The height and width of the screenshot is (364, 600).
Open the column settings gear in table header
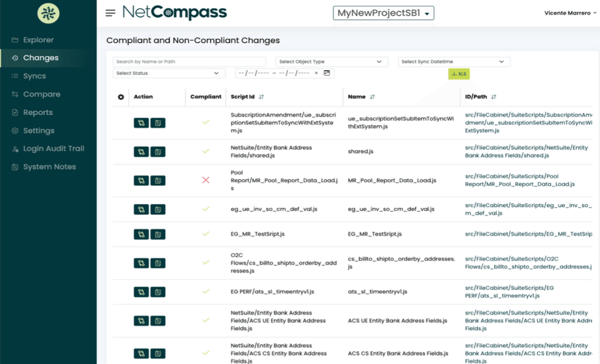(x=121, y=97)
